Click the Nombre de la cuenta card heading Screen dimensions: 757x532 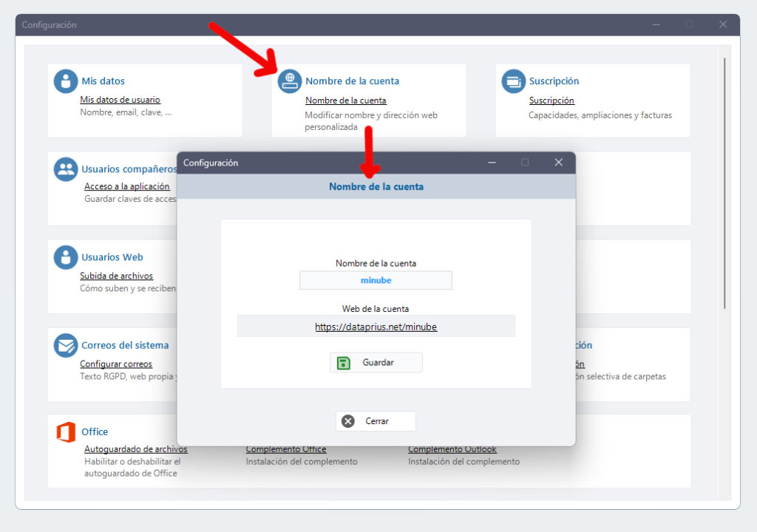[x=353, y=81]
